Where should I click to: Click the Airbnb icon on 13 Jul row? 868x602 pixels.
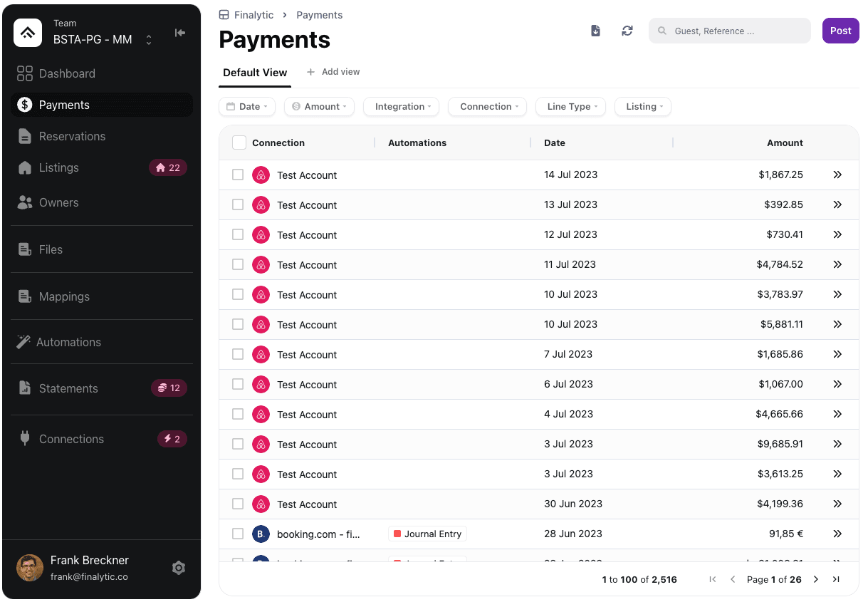(261, 205)
